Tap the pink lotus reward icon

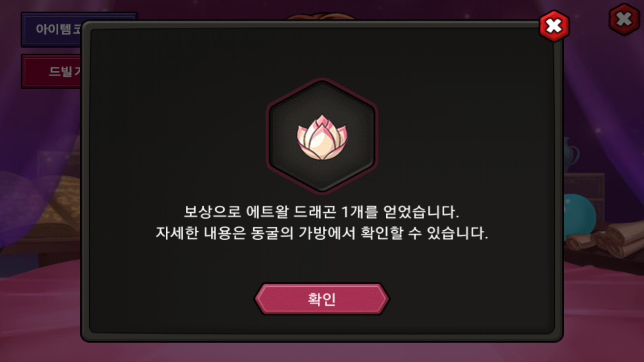[x=322, y=137]
